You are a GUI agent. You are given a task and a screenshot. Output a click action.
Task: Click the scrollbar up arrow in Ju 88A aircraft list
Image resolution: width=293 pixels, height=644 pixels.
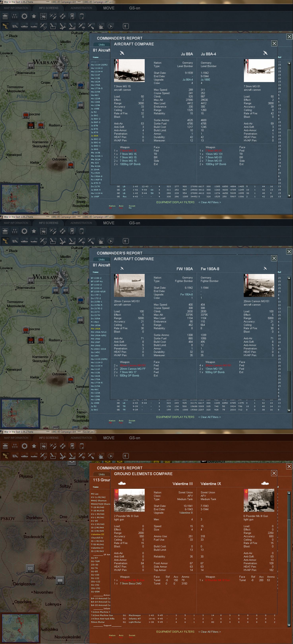[x=289, y=63]
